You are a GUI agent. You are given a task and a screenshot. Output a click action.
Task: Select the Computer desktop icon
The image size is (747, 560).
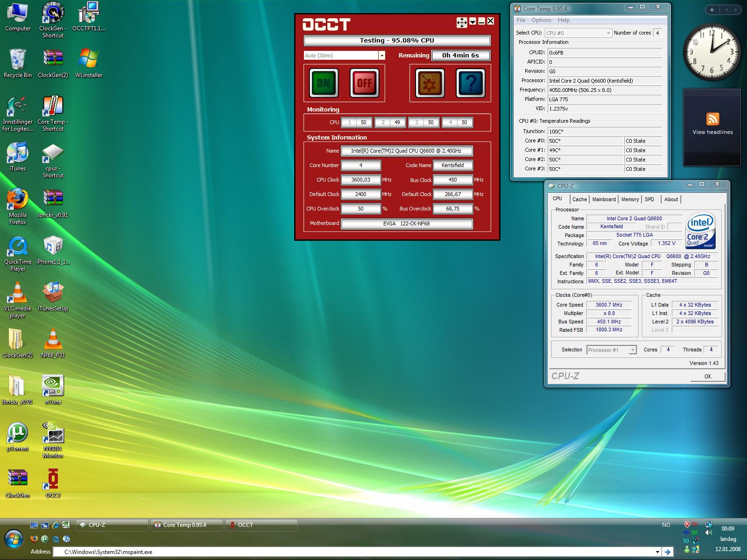(18, 18)
